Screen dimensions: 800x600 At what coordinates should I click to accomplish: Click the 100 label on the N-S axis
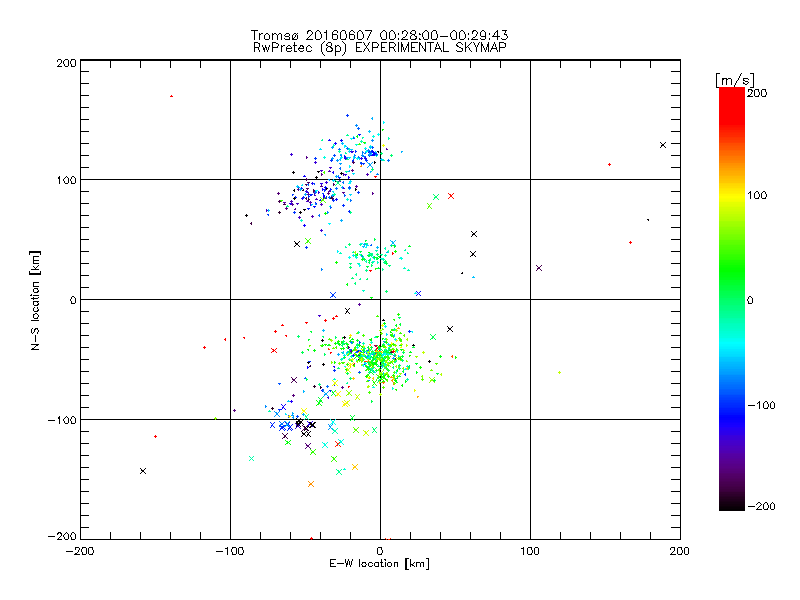point(66,180)
